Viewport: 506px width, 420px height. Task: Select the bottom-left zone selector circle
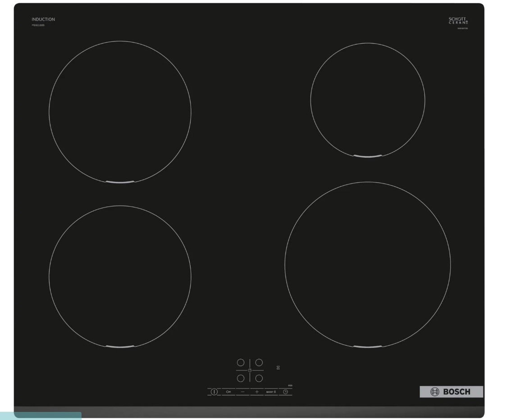click(241, 378)
